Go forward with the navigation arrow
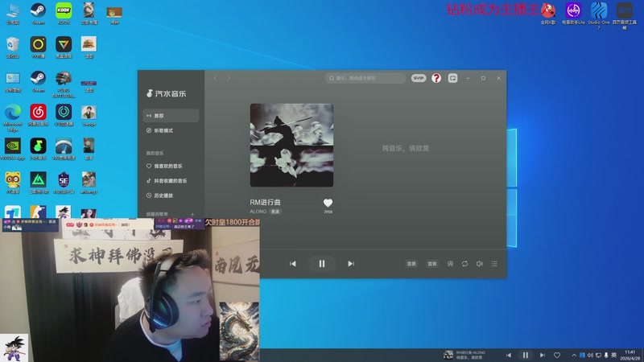Image resolution: width=644 pixels, height=362 pixels. point(229,78)
